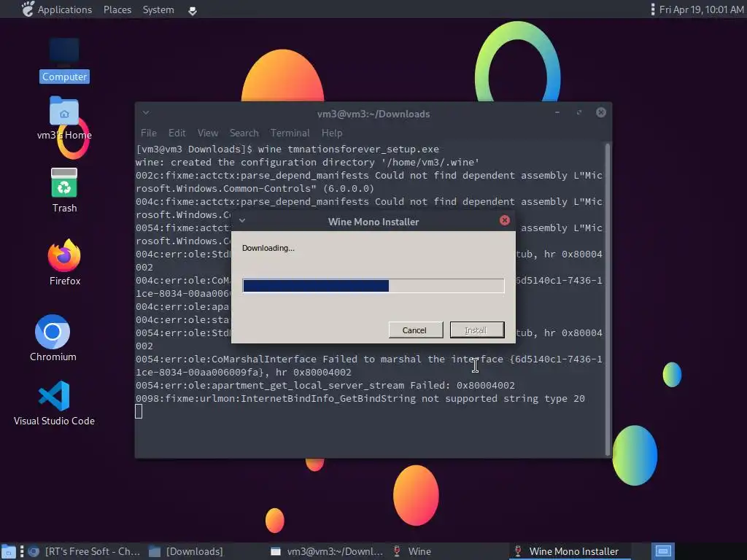Minimize the terminal window
This screenshot has width=747, height=560.
tap(557, 112)
